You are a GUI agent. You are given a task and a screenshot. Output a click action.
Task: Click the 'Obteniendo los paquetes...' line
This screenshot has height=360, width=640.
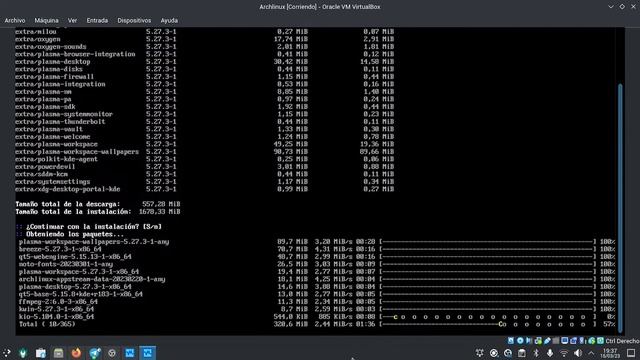click(70, 234)
